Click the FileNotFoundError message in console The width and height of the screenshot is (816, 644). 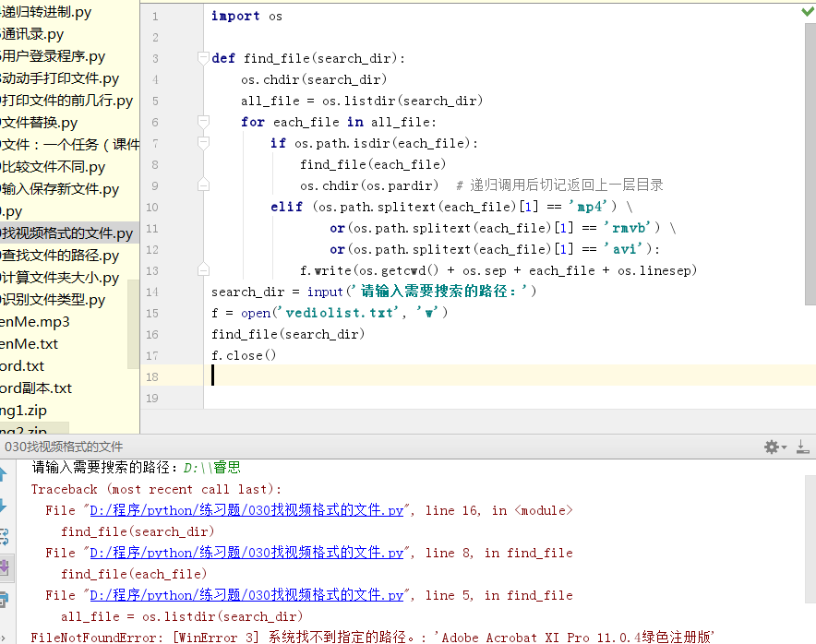click(373, 638)
